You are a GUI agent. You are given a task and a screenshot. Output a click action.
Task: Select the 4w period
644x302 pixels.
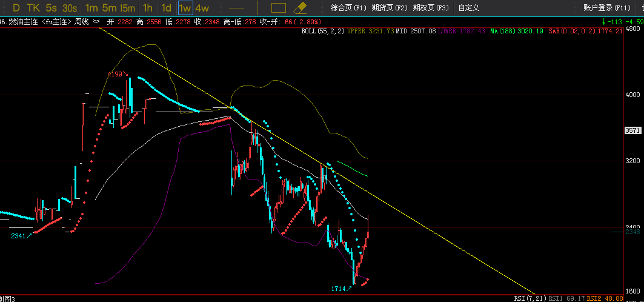(202, 8)
